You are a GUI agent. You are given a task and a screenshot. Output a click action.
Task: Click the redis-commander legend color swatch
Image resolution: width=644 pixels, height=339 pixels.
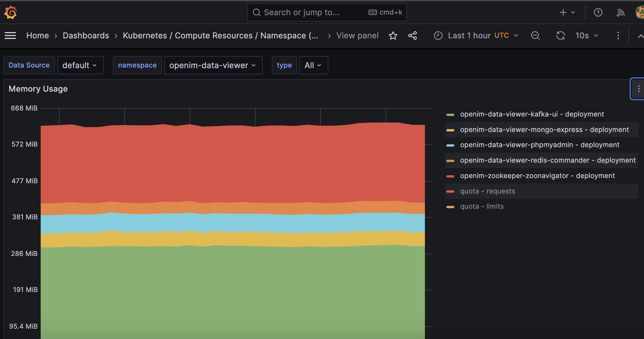(450, 161)
